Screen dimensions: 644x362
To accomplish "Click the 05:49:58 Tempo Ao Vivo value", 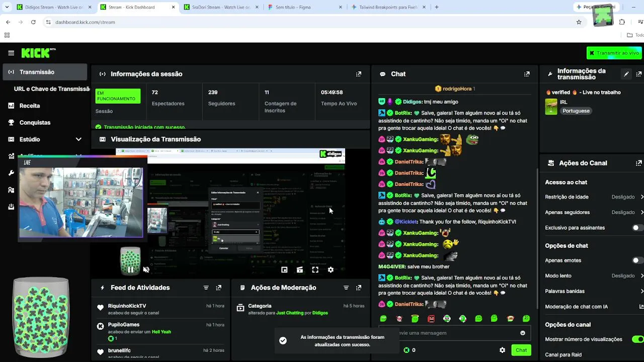I will tap(332, 93).
